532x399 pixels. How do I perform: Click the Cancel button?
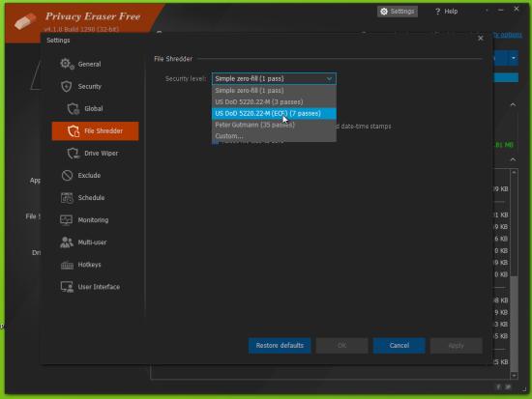tap(399, 346)
